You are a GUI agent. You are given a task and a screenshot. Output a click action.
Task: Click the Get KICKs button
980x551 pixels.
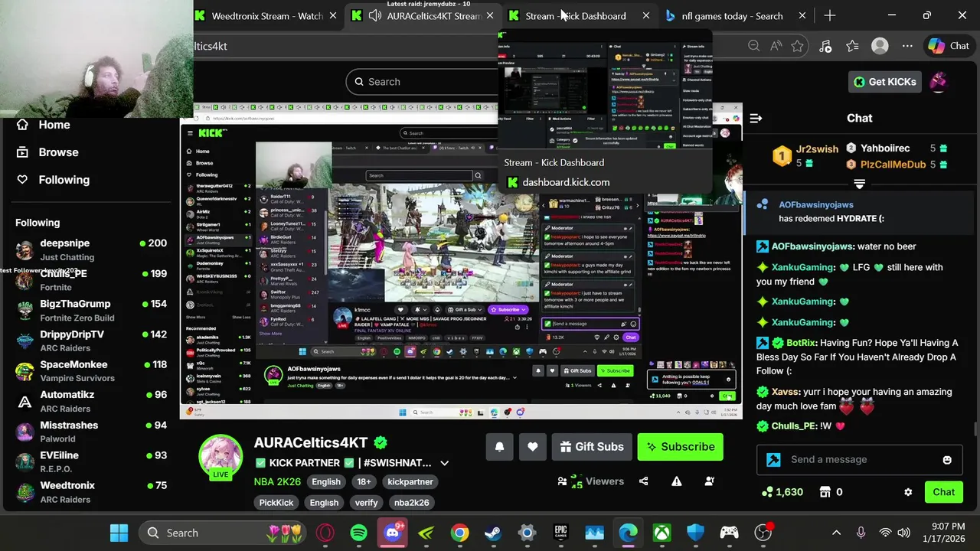(885, 82)
